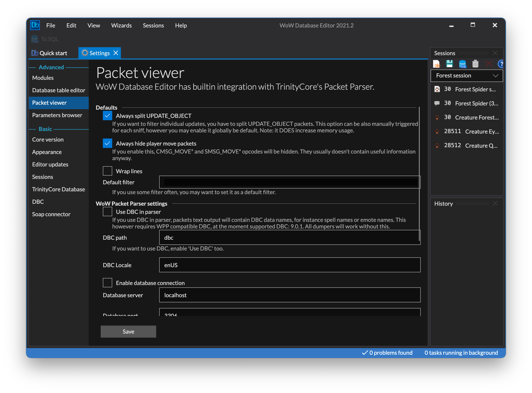
Task: Click the save session floppy icon
Action: coord(449,64)
